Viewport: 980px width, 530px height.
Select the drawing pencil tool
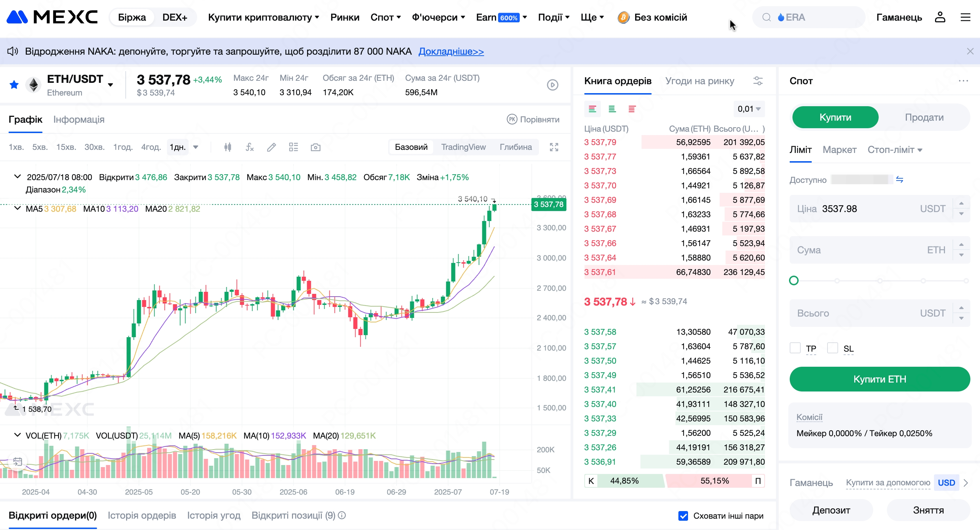pyautogui.click(x=271, y=147)
